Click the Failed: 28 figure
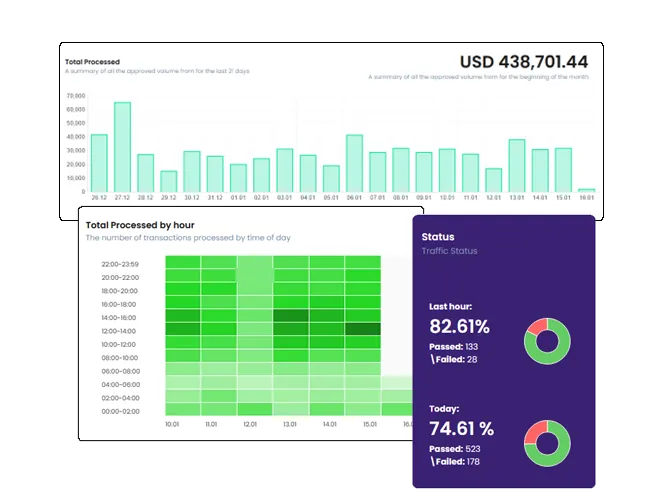 tap(454, 360)
